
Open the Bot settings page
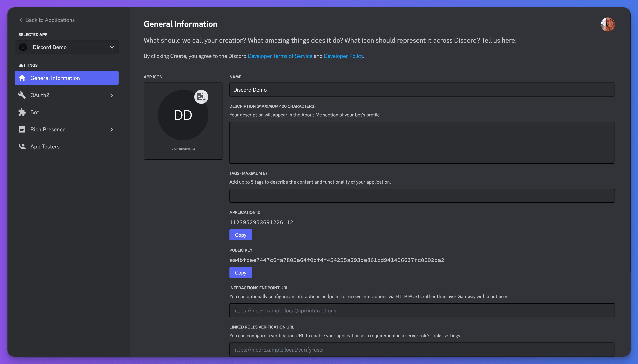(67, 112)
